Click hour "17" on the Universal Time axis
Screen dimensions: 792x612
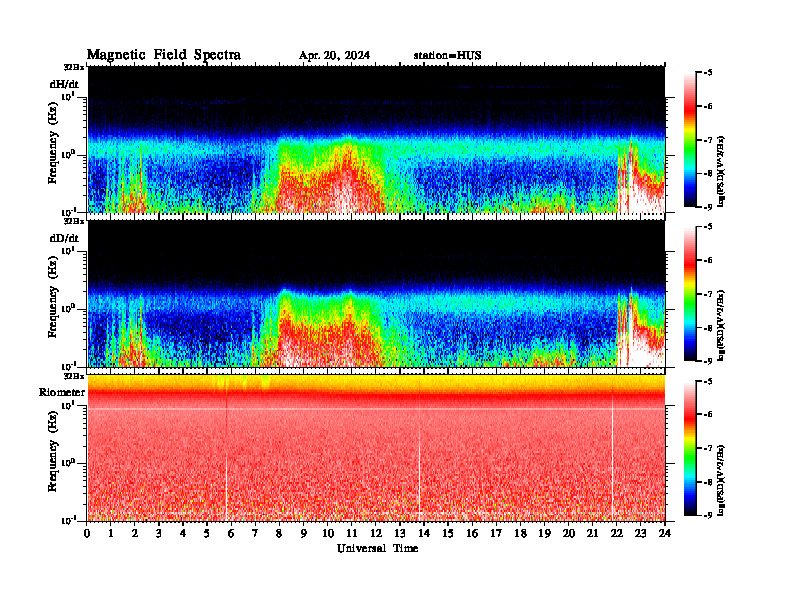pyautogui.click(x=497, y=533)
